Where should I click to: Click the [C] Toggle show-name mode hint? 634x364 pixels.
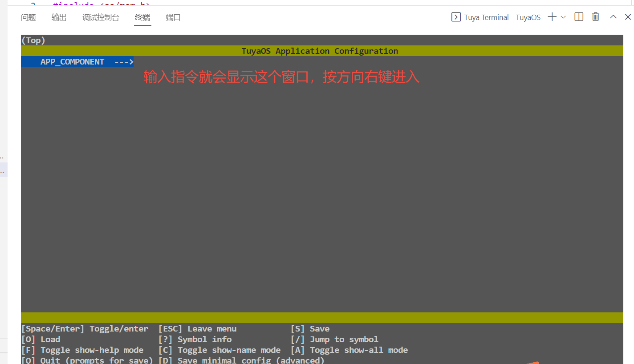219,350
